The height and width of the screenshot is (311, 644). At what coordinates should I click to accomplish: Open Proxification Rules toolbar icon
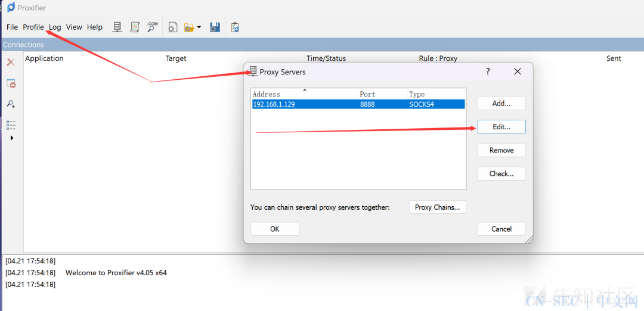click(135, 27)
